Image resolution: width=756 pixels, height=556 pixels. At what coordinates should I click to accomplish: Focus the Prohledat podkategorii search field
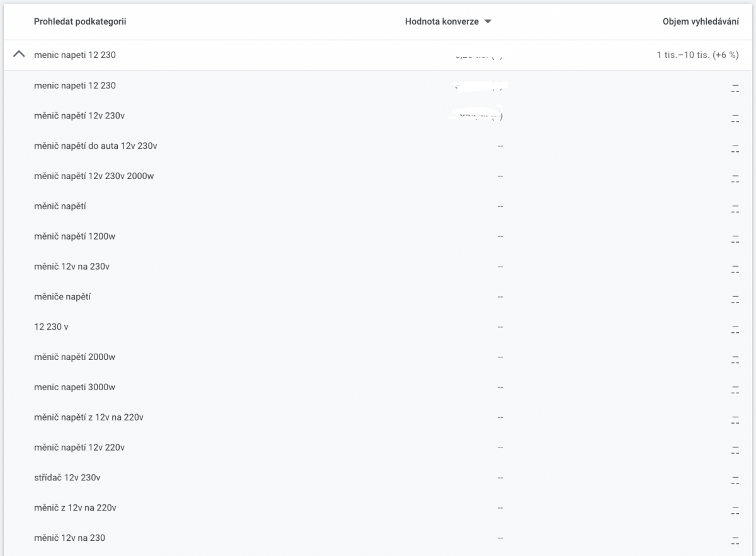click(x=80, y=21)
